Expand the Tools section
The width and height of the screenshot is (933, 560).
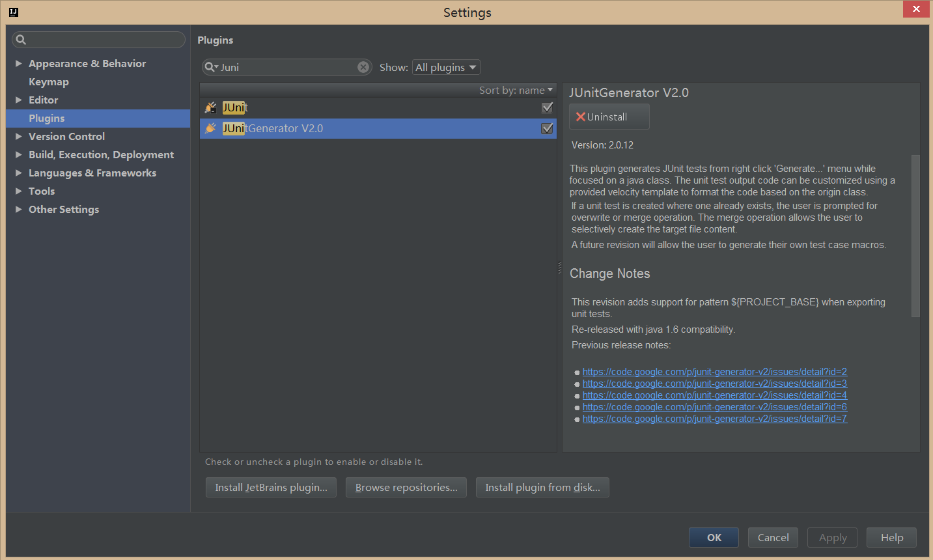pyautogui.click(x=19, y=191)
